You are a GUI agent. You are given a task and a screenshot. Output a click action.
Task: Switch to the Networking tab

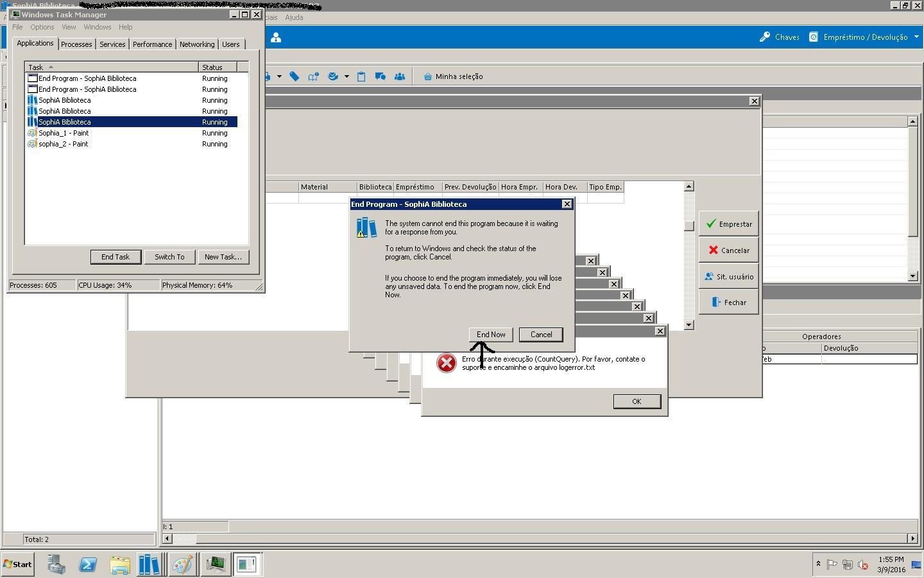(197, 44)
